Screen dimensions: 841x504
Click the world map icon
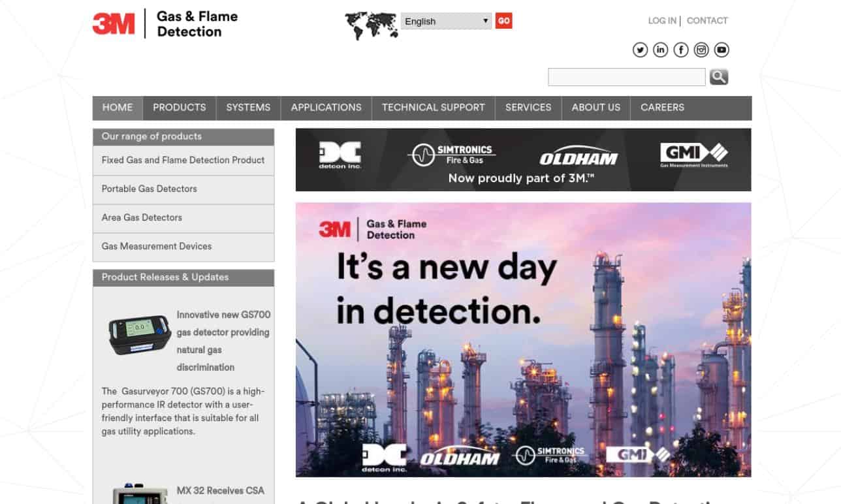click(371, 25)
